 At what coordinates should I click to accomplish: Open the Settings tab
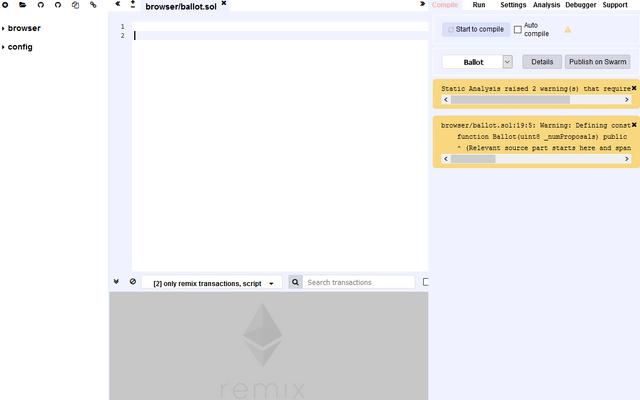[513, 5]
